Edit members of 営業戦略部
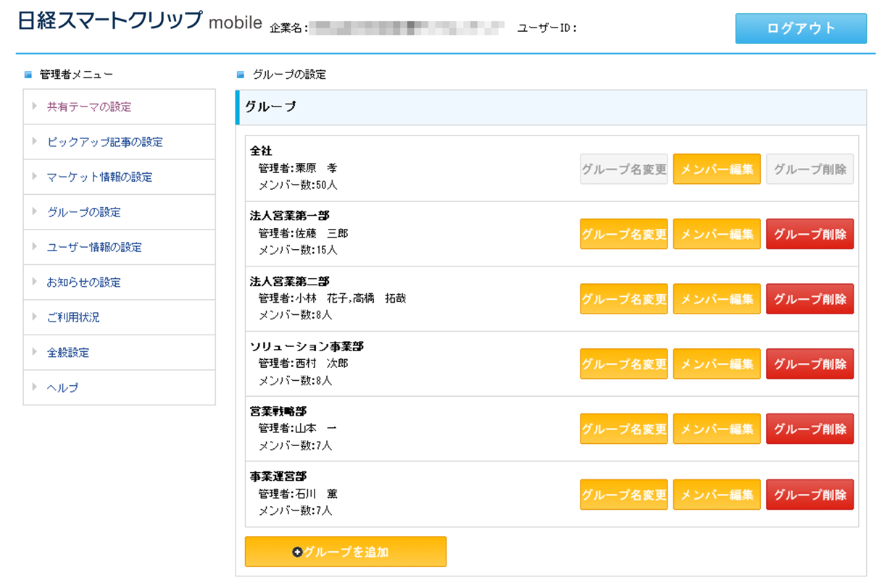882x588 pixels. tap(717, 429)
